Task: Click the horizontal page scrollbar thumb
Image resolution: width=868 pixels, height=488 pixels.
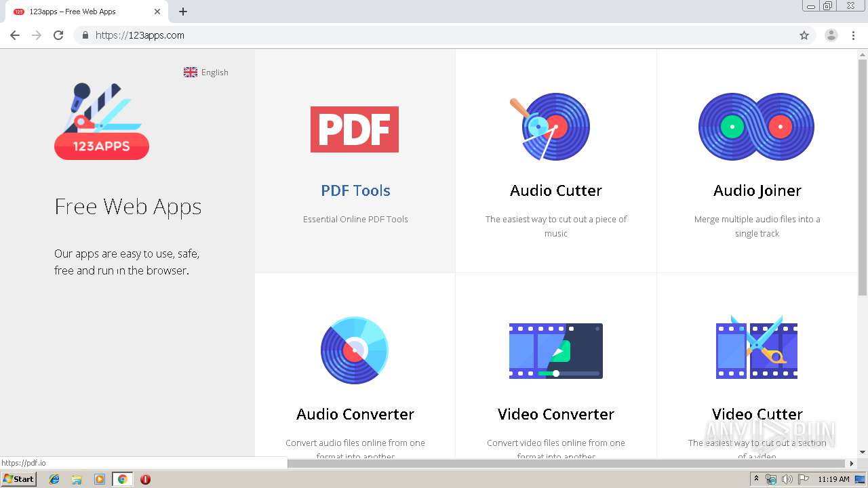Action: pyautogui.click(x=566, y=464)
